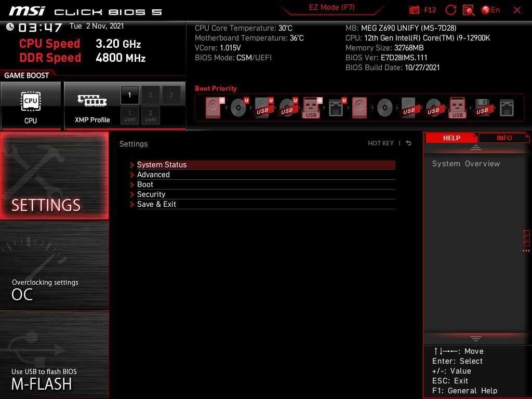Select the UEFI USB hard disk boot device
The width and height of the screenshot is (532, 399).
pos(263,108)
